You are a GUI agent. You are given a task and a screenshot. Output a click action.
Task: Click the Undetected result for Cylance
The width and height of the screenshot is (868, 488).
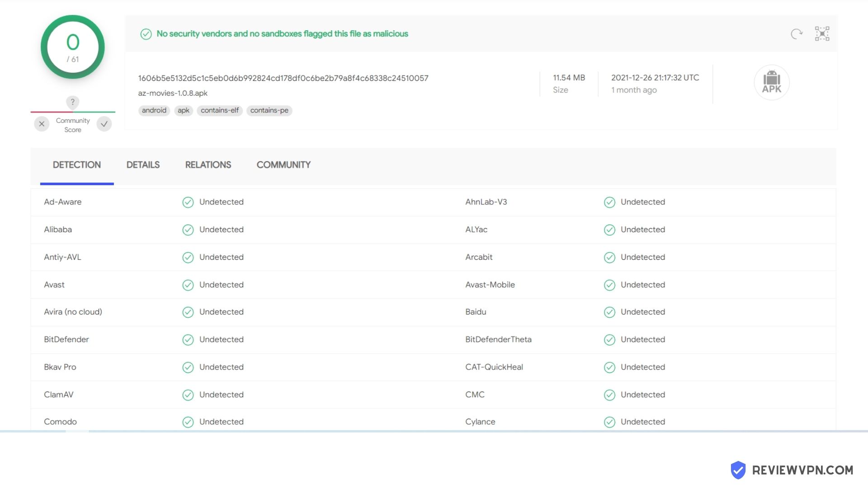point(643,422)
